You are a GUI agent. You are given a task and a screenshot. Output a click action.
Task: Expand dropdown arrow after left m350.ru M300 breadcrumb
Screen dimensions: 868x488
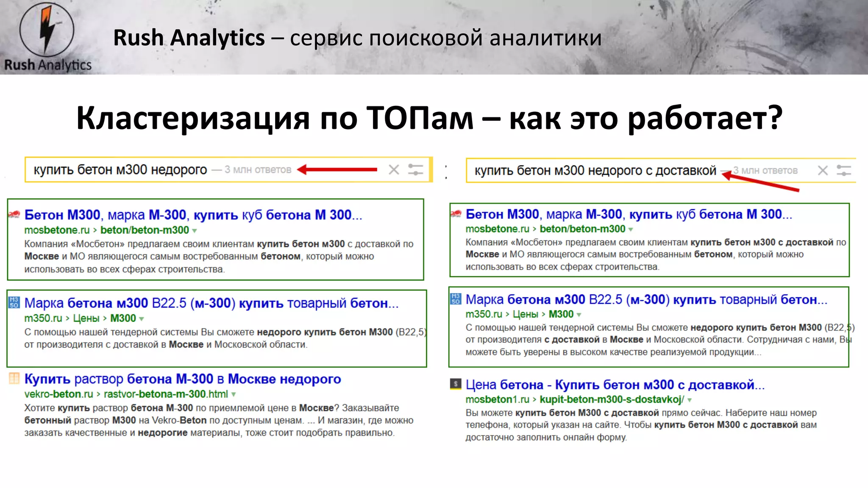(x=142, y=319)
